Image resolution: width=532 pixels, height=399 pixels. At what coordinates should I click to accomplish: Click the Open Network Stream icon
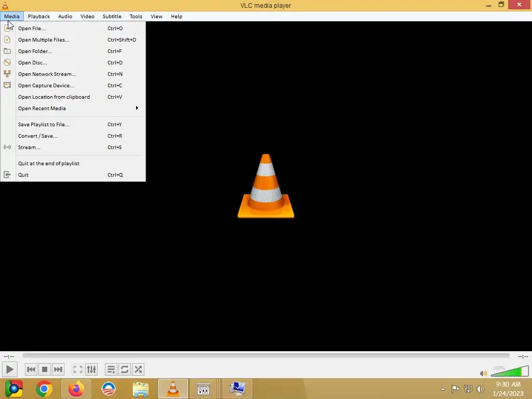[x=7, y=74]
